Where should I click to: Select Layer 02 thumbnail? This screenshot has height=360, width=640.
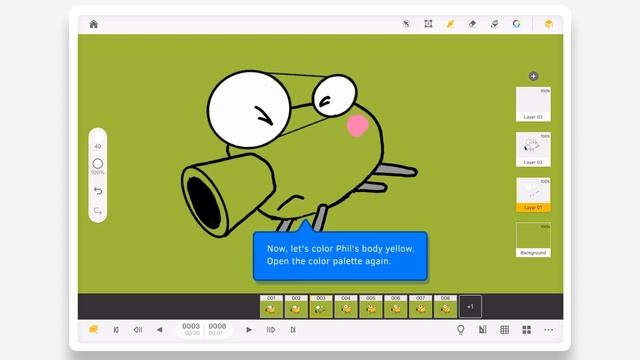(x=533, y=149)
